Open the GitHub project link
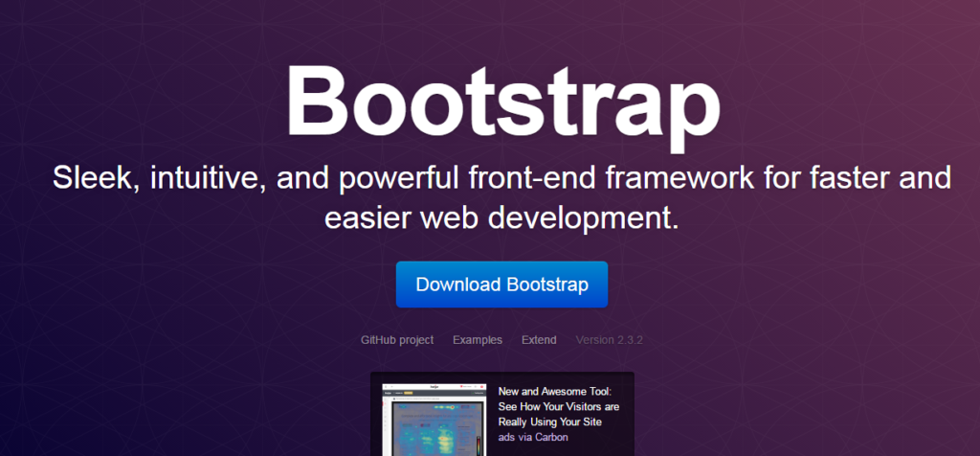Image resolution: width=980 pixels, height=456 pixels. click(x=397, y=340)
